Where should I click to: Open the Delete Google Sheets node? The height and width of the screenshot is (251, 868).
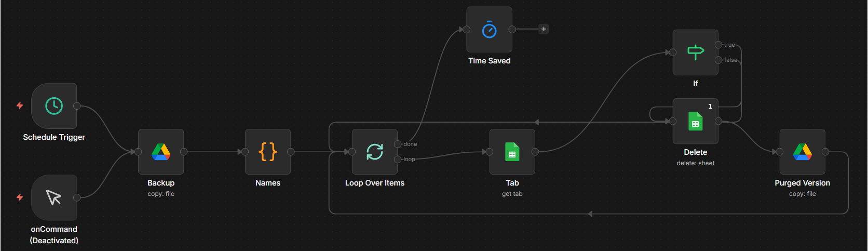click(x=696, y=121)
